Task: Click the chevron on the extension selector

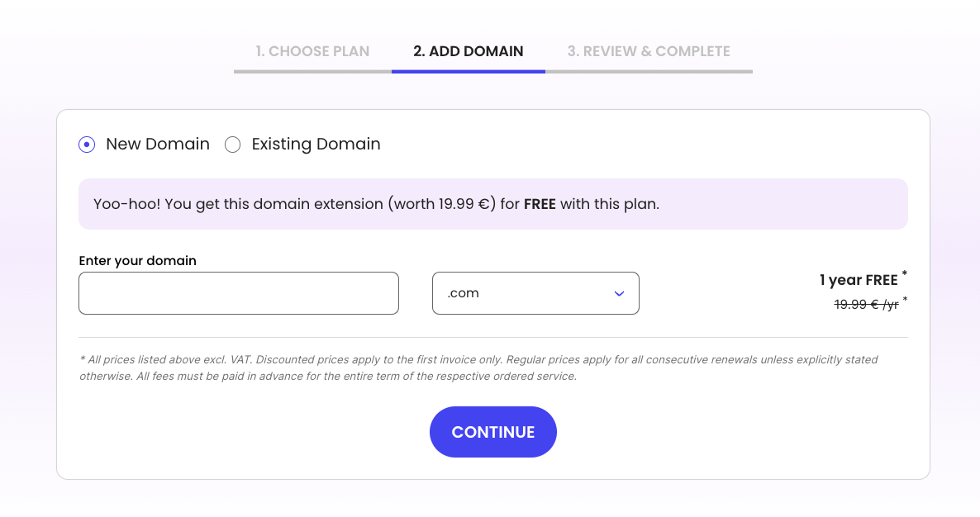Action: pos(618,293)
